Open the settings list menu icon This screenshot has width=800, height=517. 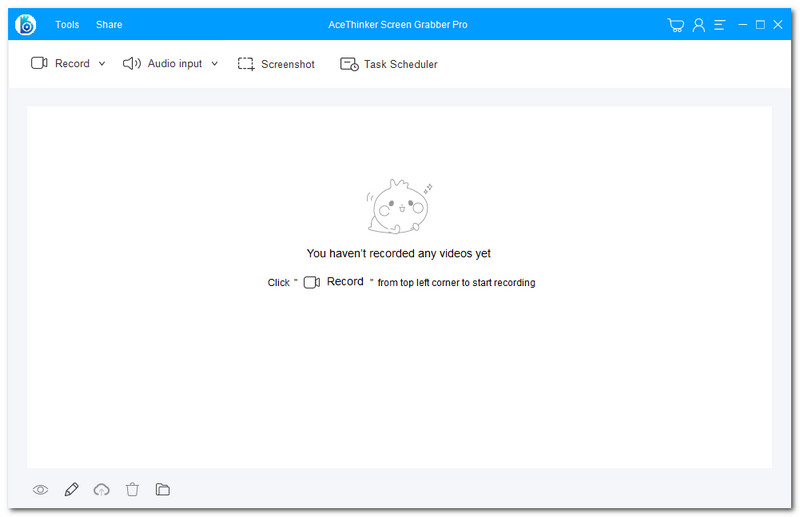pos(719,25)
